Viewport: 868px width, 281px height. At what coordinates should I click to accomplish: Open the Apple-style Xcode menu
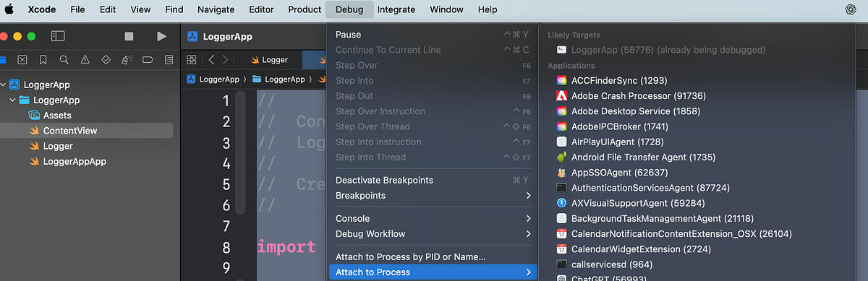[x=43, y=9]
